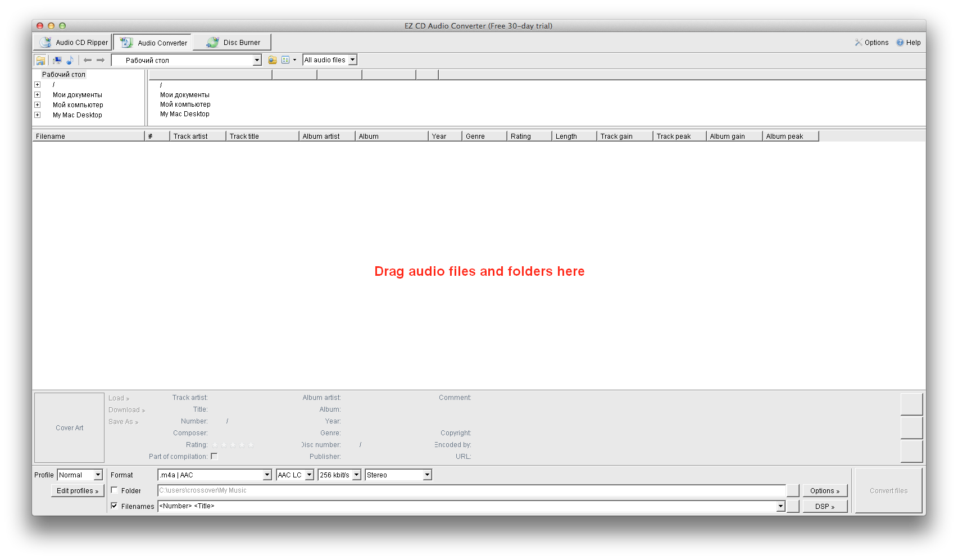The width and height of the screenshot is (958, 560).
Task: Click the Save As » link
Action: pyautogui.click(x=123, y=422)
